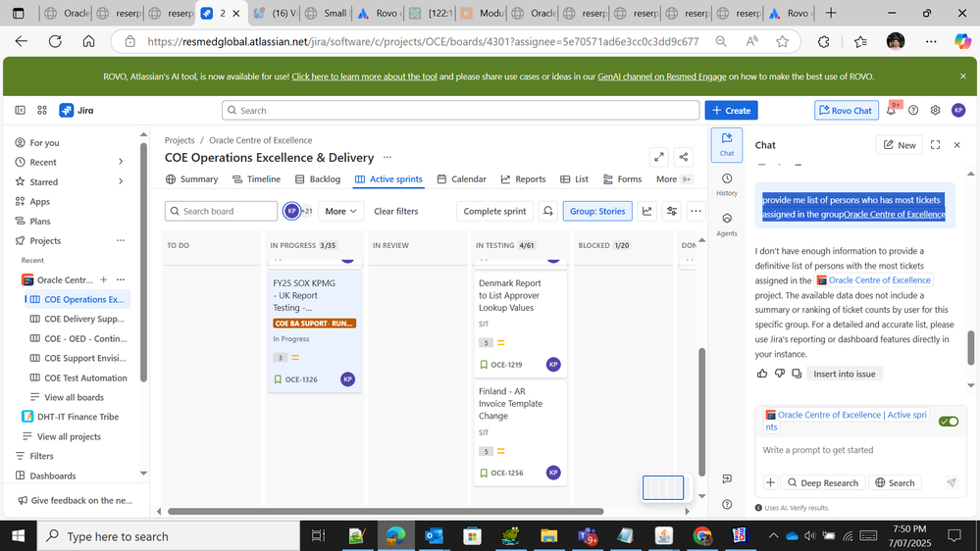Copy the Rovo response

(797, 374)
